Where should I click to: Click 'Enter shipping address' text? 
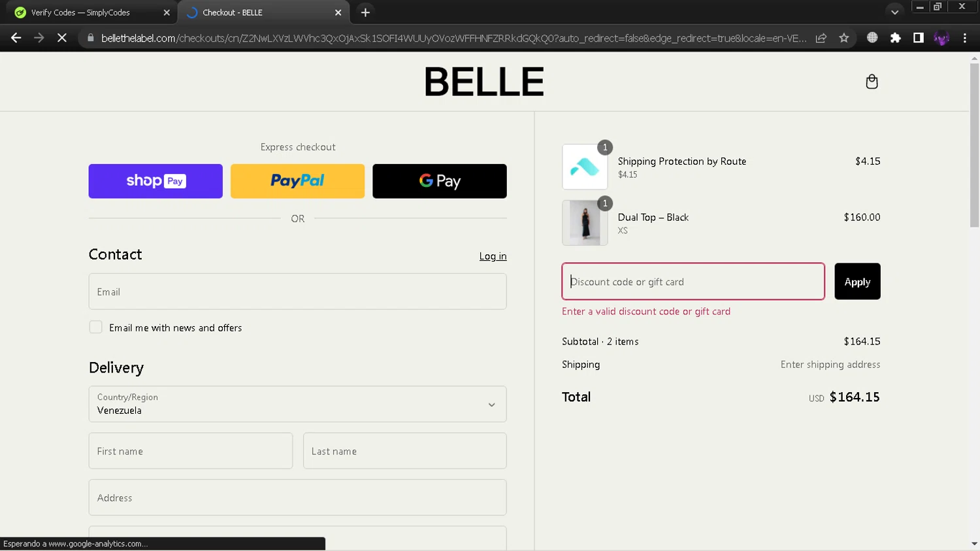[x=830, y=365]
